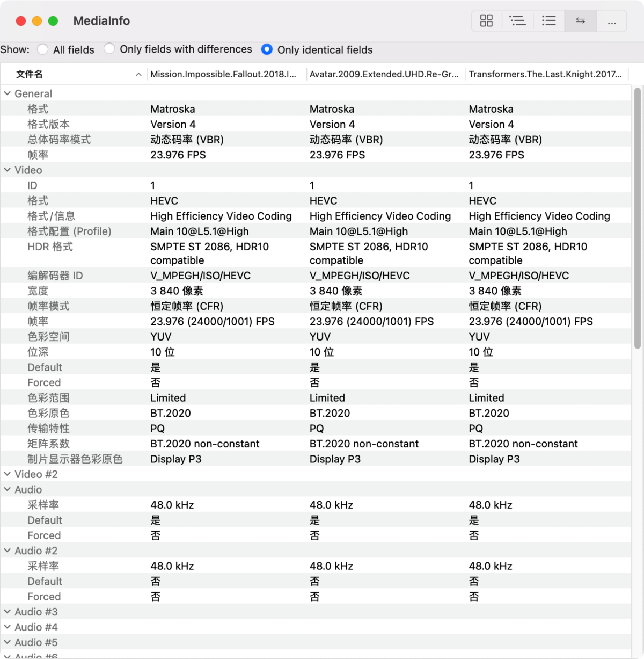Switch to grid view in the toolbar
644x659 pixels.
pos(486,20)
